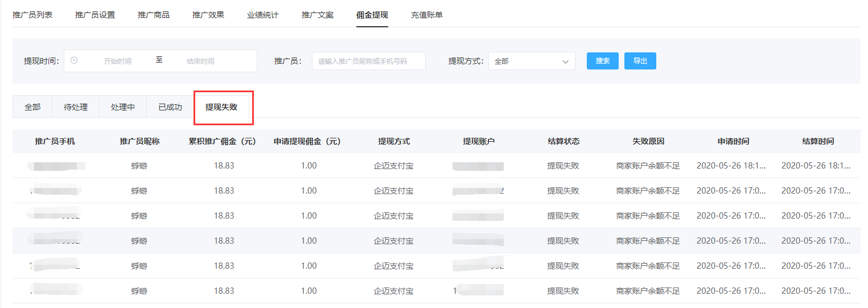This screenshot has height=308, width=868.
Task: Go to 推广商品 tab
Action: (x=154, y=15)
